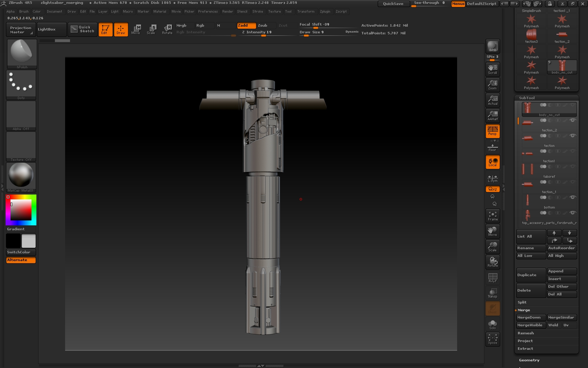
Task: Open the Texture Off selector
Action: 21,146
